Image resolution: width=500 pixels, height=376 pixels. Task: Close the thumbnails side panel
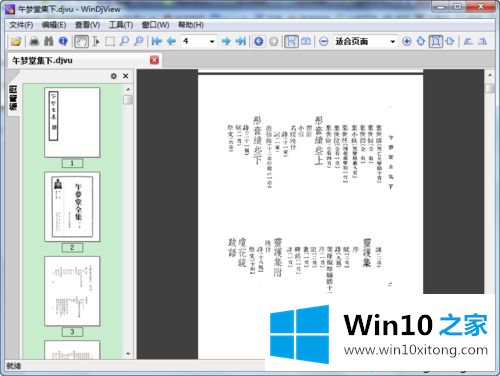(x=126, y=76)
